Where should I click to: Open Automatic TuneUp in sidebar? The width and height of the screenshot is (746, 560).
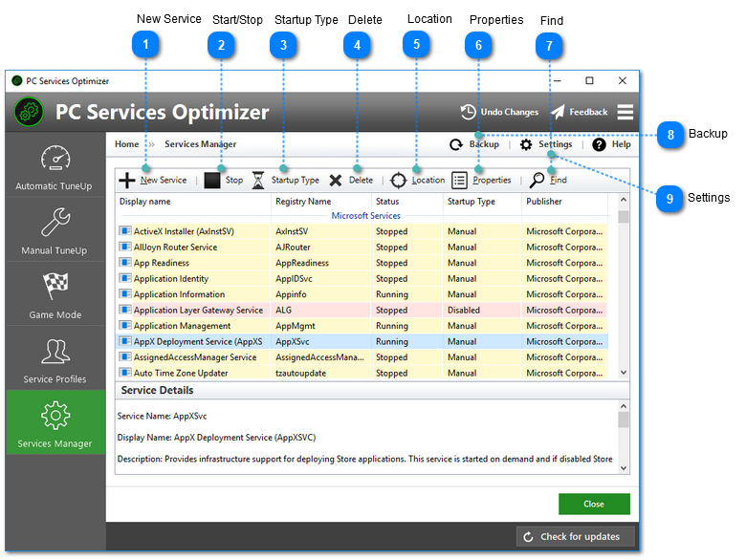tap(54, 166)
